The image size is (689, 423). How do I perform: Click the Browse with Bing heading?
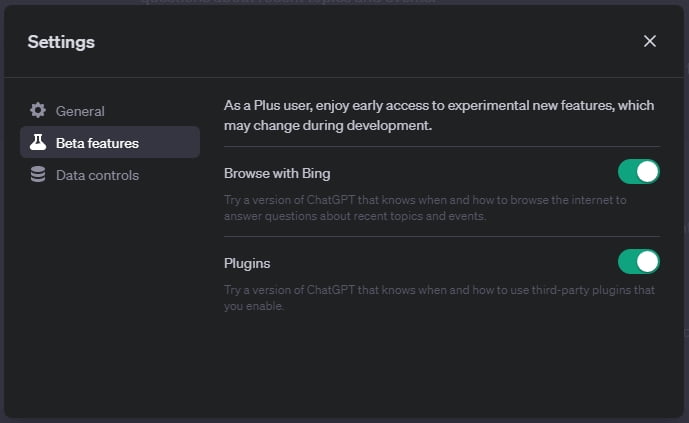coord(277,173)
